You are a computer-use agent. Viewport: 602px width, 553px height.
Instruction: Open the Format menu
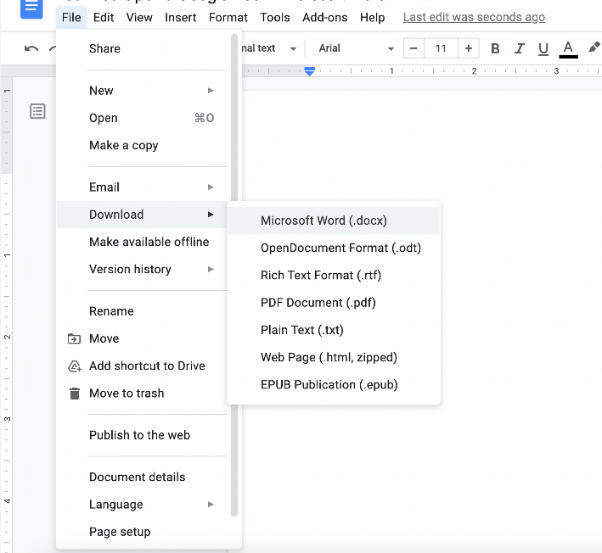[x=228, y=17]
